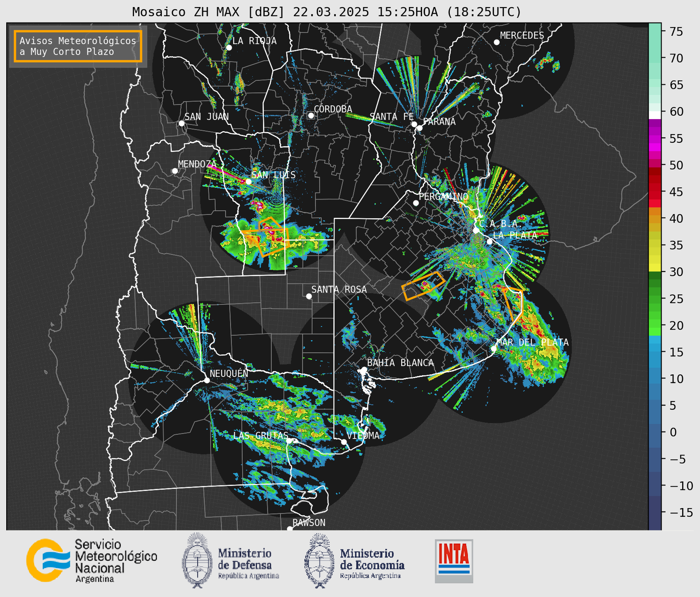Pick the white 60 dBZ color band
This screenshot has width=700, height=597.
point(655,115)
